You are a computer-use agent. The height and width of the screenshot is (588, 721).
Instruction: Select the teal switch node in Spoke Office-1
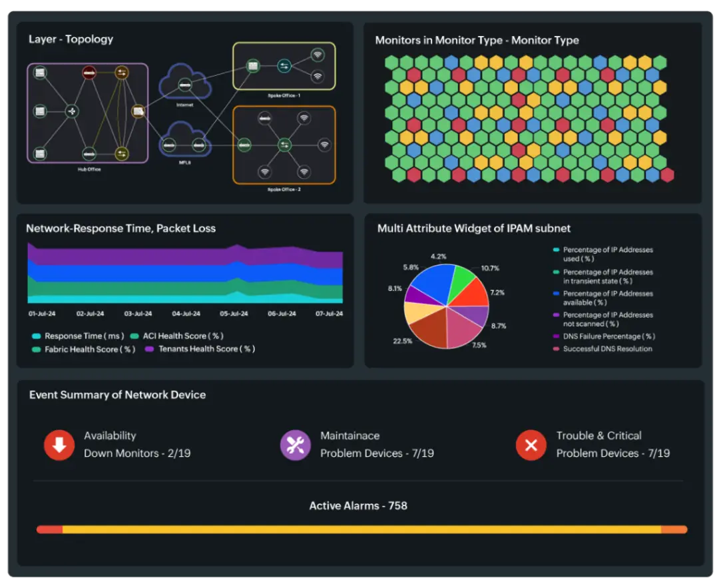click(284, 66)
